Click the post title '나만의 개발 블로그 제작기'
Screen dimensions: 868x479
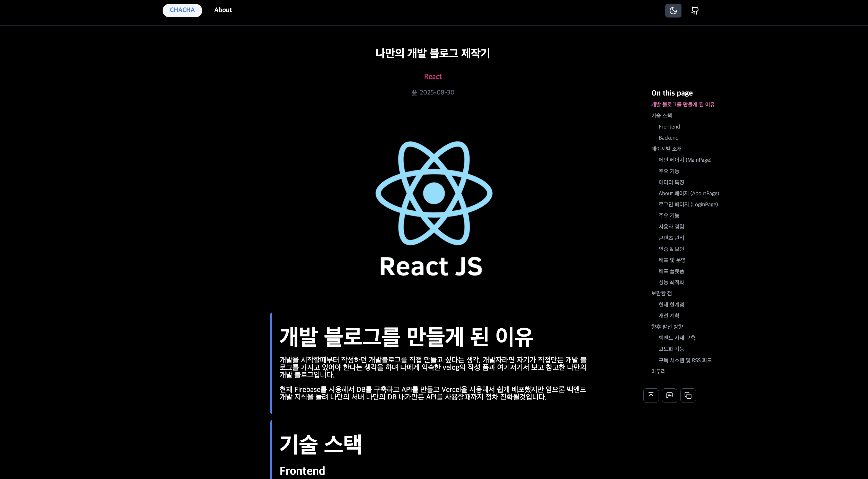tap(433, 53)
